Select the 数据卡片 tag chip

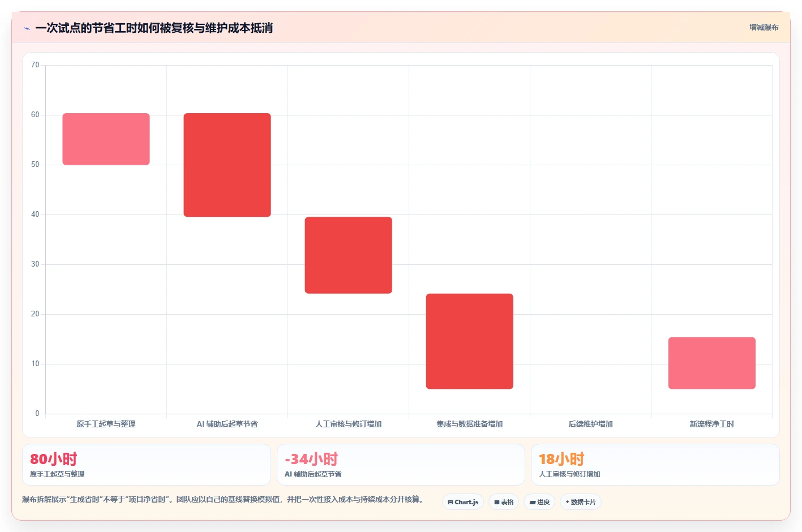point(581,502)
